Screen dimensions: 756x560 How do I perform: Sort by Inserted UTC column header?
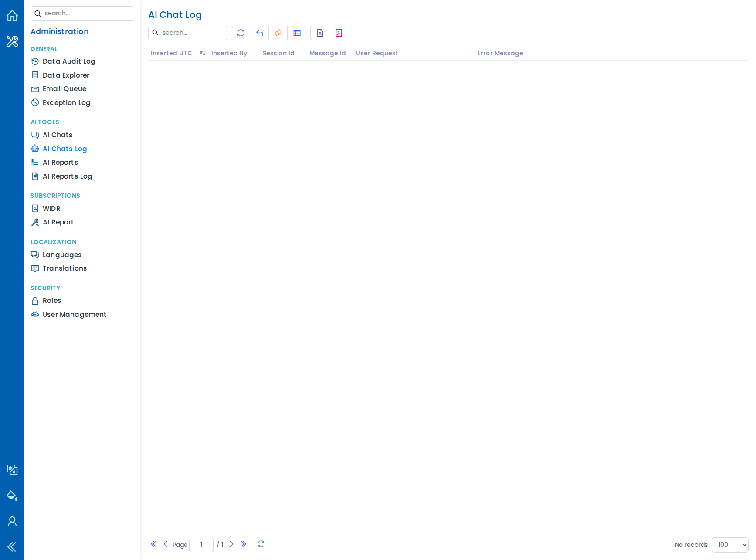tap(171, 53)
